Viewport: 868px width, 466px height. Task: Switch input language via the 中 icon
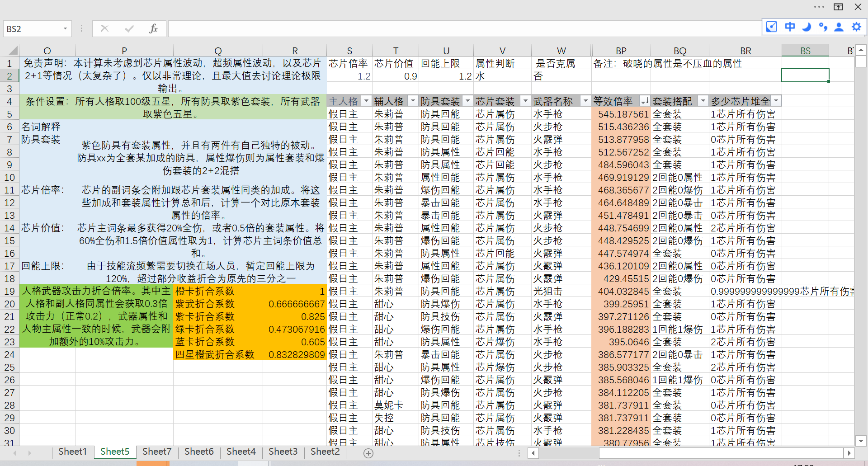click(x=790, y=27)
